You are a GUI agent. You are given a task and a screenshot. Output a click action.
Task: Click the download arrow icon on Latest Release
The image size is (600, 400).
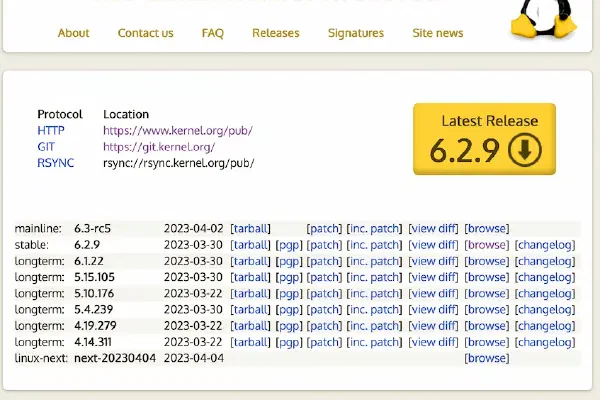coord(525,151)
